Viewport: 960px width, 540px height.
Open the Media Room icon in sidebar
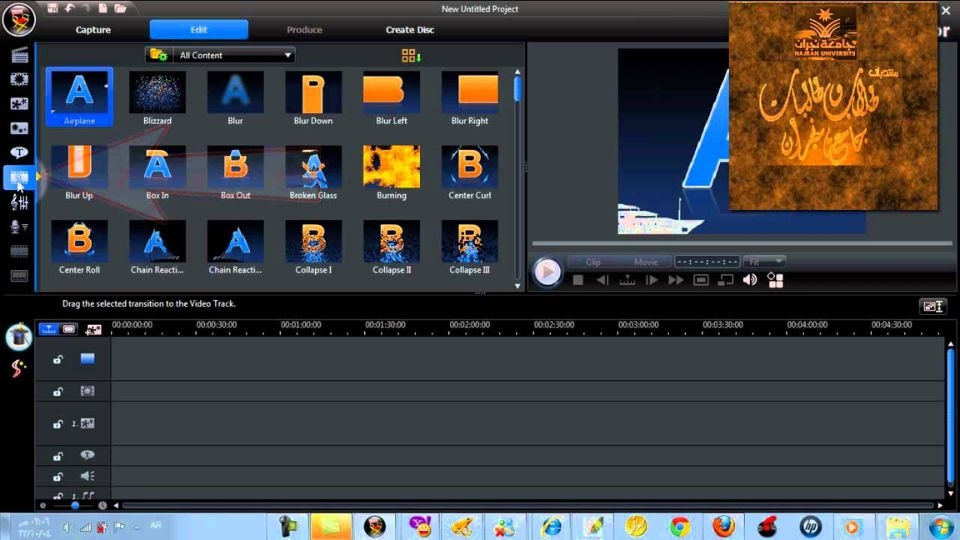tap(19, 55)
